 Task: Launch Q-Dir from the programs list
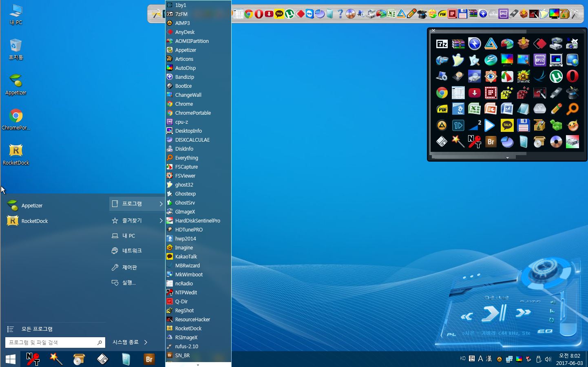point(198,302)
